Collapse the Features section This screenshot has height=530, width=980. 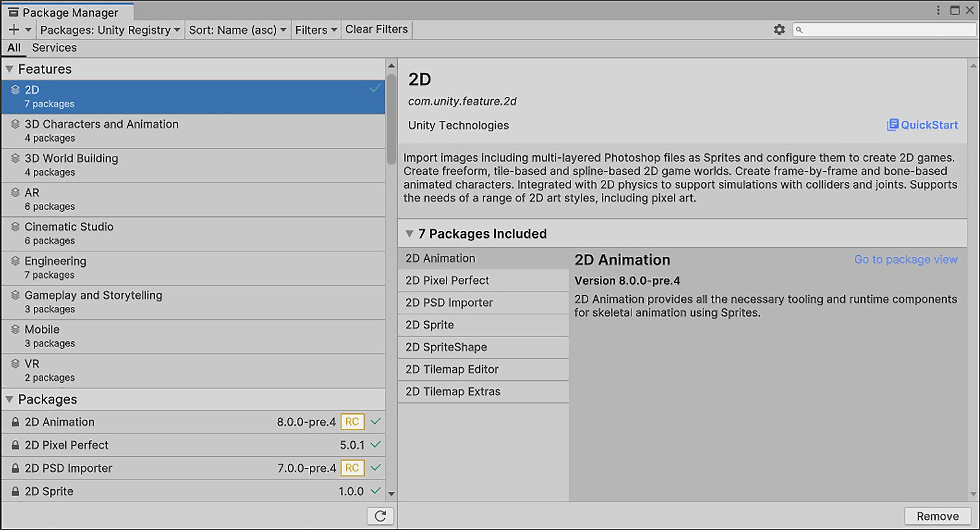(10, 69)
